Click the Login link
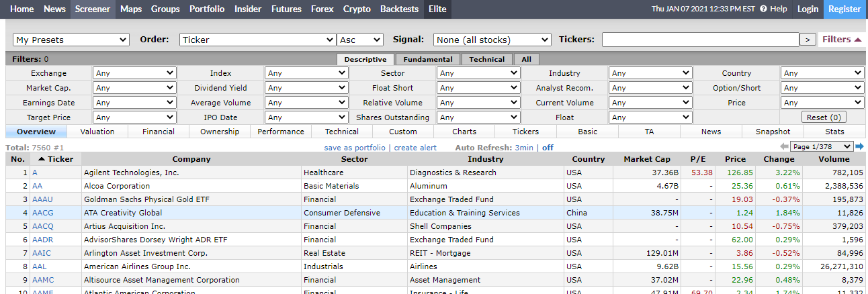Viewport: 868px width, 294px height. (808, 9)
